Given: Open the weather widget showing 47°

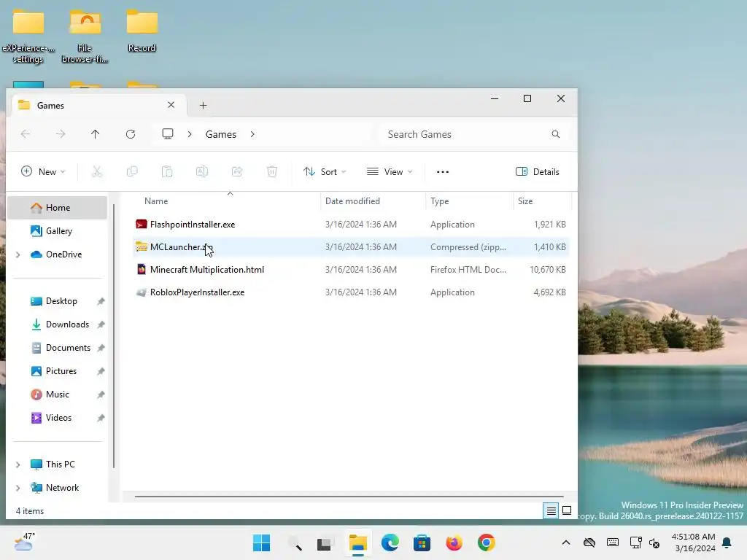Looking at the screenshot, I should point(24,542).
